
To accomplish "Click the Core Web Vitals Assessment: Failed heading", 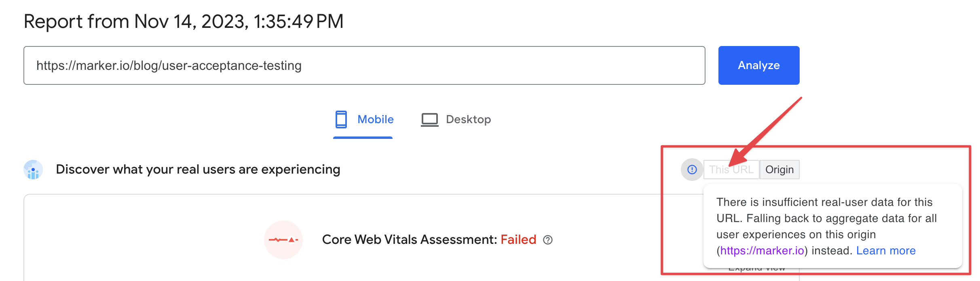I will (427, 239).
